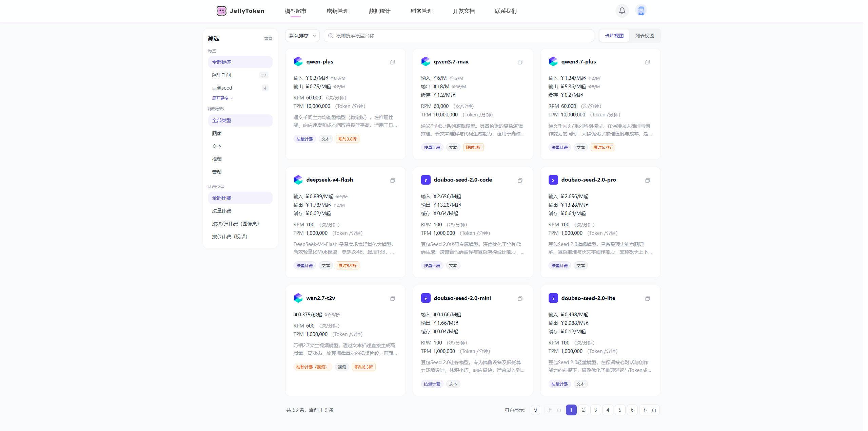Open the user avatar menu
The width and height of the screenshot is (868, 431).
click(x=641, y=11)
